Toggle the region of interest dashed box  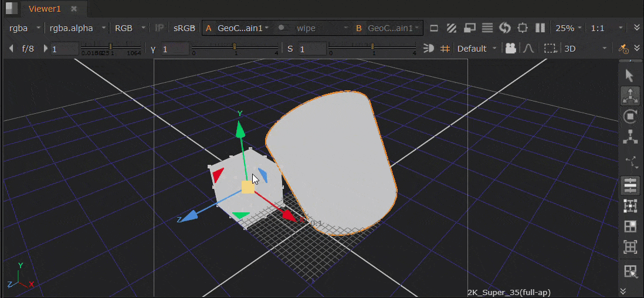pos(550,49)
